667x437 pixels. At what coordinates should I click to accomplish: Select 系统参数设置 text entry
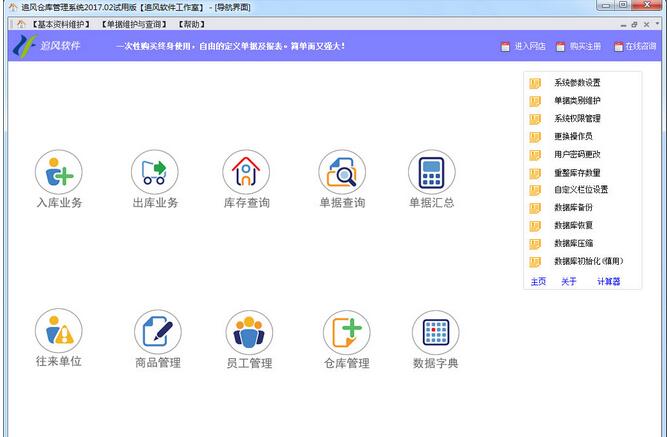[x=577, y=83]
